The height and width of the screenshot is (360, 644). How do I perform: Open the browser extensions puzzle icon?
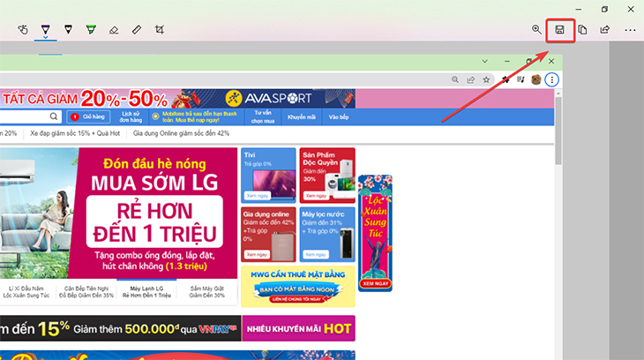click(x=505, y=79)
